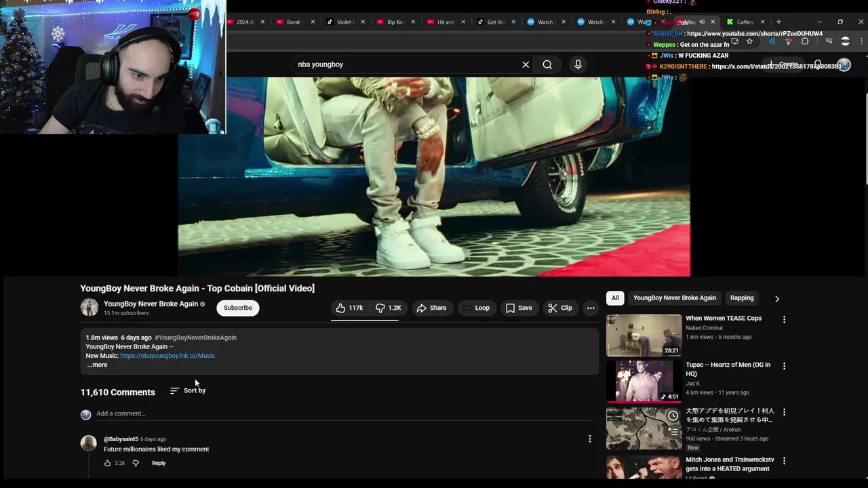Clear the search box with the X icon
The height and width of the screenshot is (488, 868).
pyautogui.click(x=526, y=64)
